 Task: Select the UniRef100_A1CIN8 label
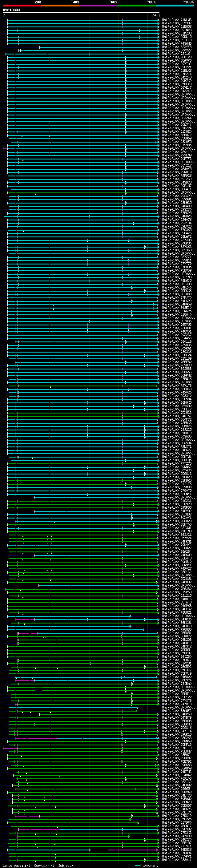(177, 531)
